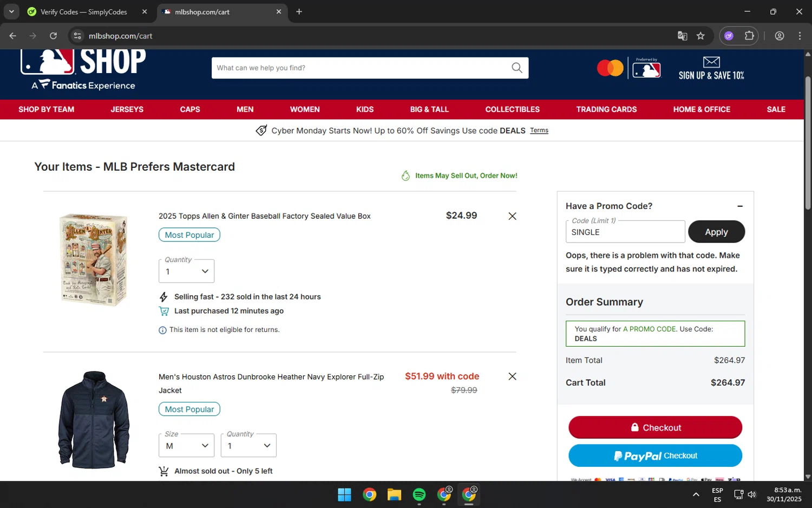Click the Sign Up & Save 10% envelope icon
The image size is (812, 508).
[711, 62]
